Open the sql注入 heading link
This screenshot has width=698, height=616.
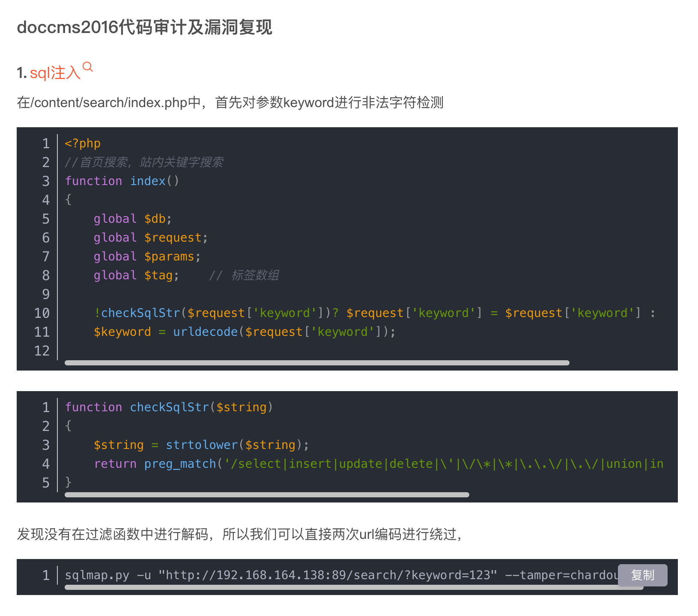coord(55,73)
